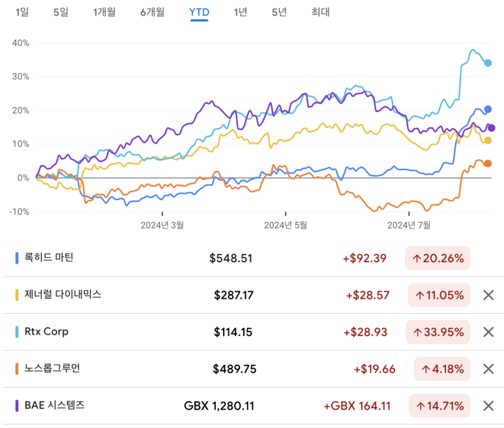Screen dimensions: 504x428
Task: Click the $287.17 price value
Action: point(233,295)
